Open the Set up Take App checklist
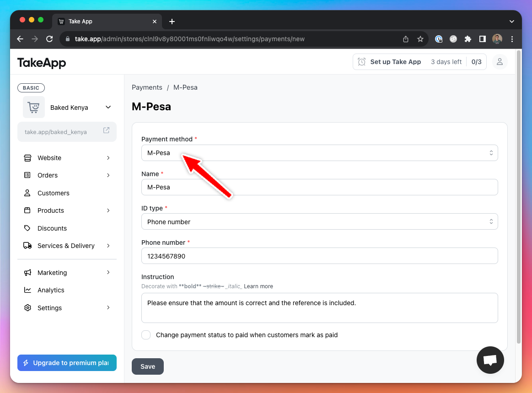Viewport: 532px width, 393px height. pyautogui.click(x=419, y=62)
